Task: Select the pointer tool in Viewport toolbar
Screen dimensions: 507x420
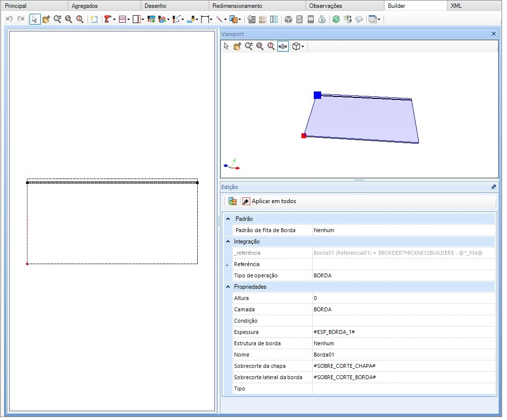Action: [x=226, y=46]
